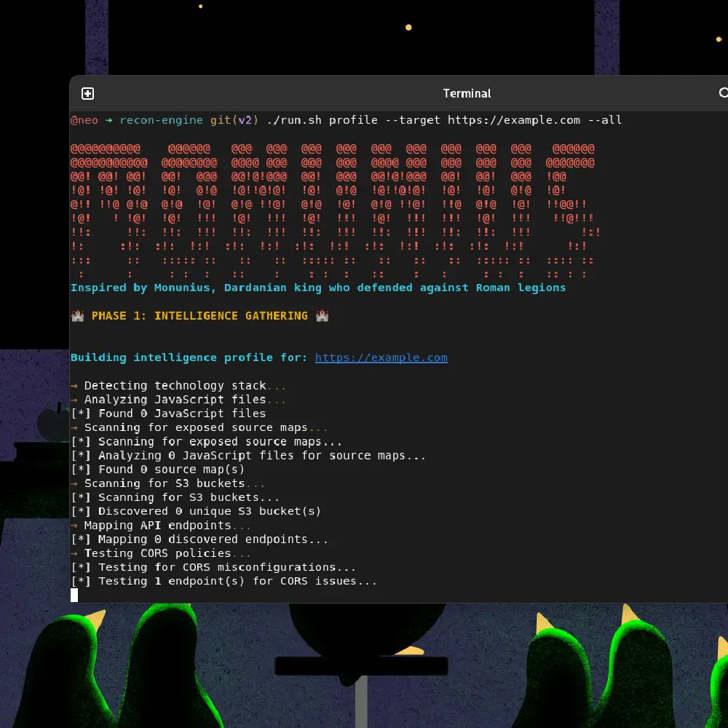Click the castle emoji after INTELLIGENCE GATHERING
728x728 pixels.
point(323,316)
